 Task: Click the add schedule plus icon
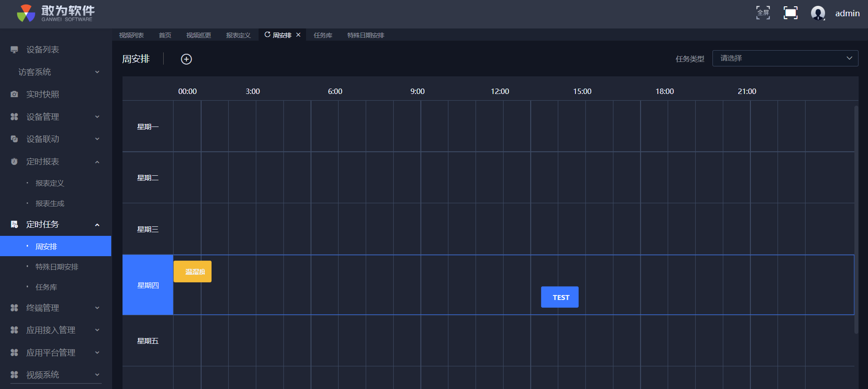[x=186, y=59]
